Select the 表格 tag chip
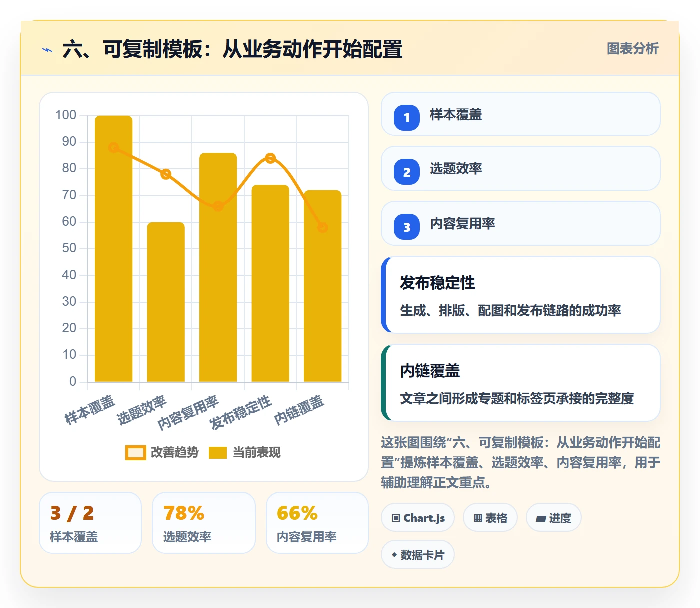The width and height of the screenshot is (700, 608). click(490, 518)
